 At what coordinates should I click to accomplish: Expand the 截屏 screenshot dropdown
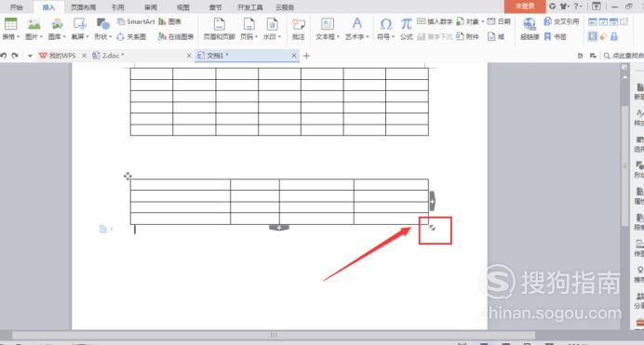80,29
